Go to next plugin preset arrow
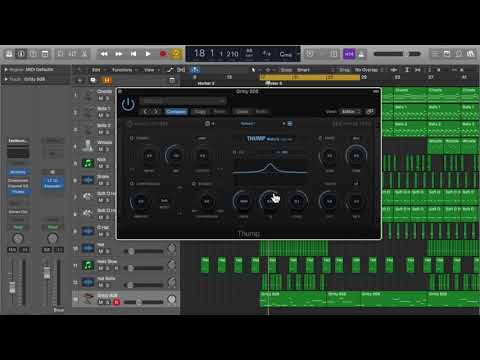The image size is (480, 360). coord(155,111)
